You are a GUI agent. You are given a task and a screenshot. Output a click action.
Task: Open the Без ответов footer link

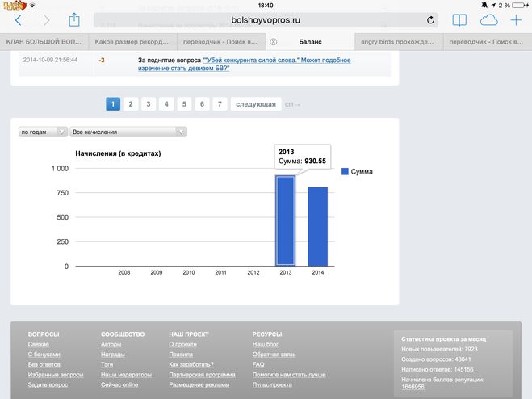click(x=44, y=365)
